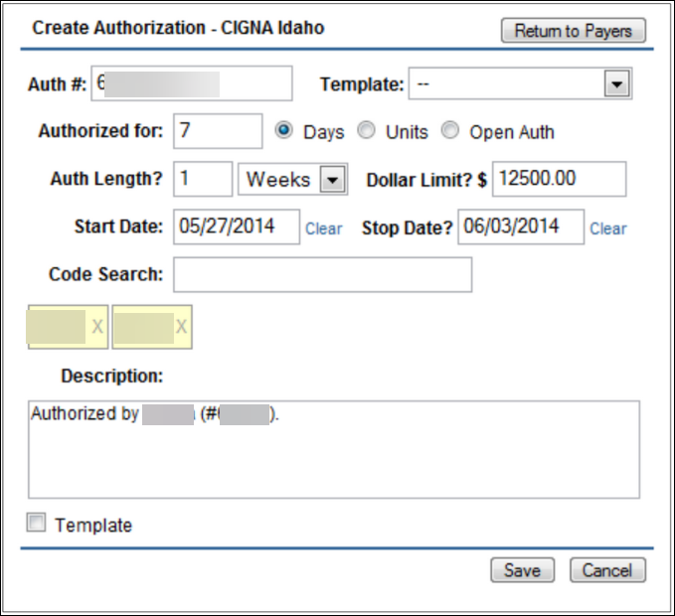This screenshot has width=675, height=616.
Task: Click the Dollar Limit field
Action: (560, 179)
